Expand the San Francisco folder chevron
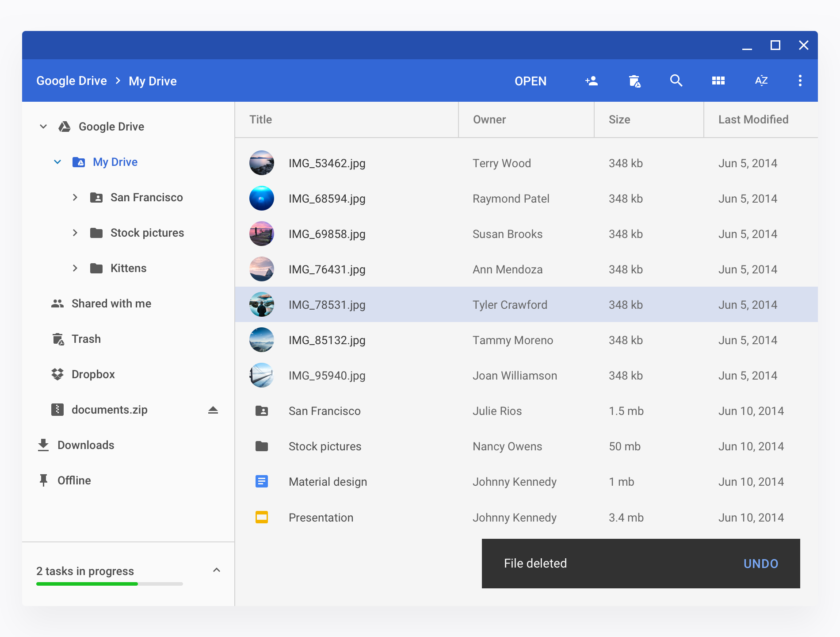The height and width of the screenshot is (637, 840). pos(75,197)
